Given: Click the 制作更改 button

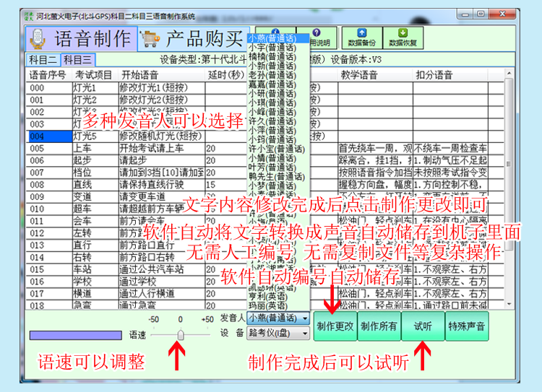Looking at the screenshot, I should point(335,326).
